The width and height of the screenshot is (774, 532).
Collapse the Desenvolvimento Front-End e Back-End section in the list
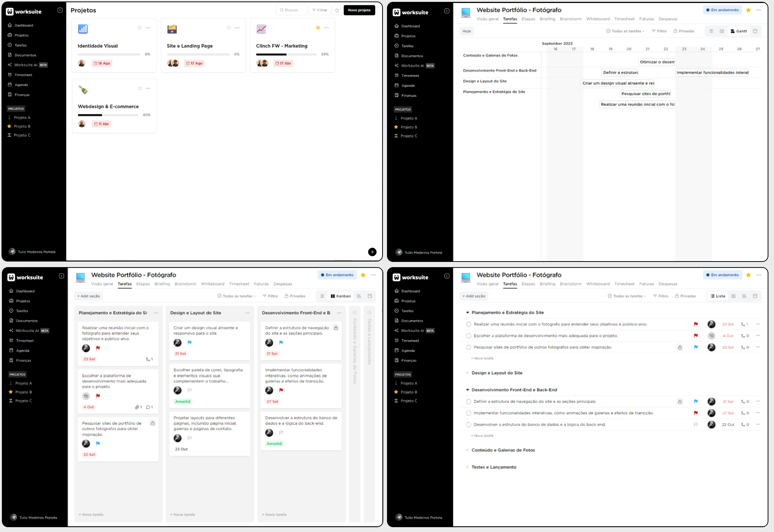tap(467, 390)
